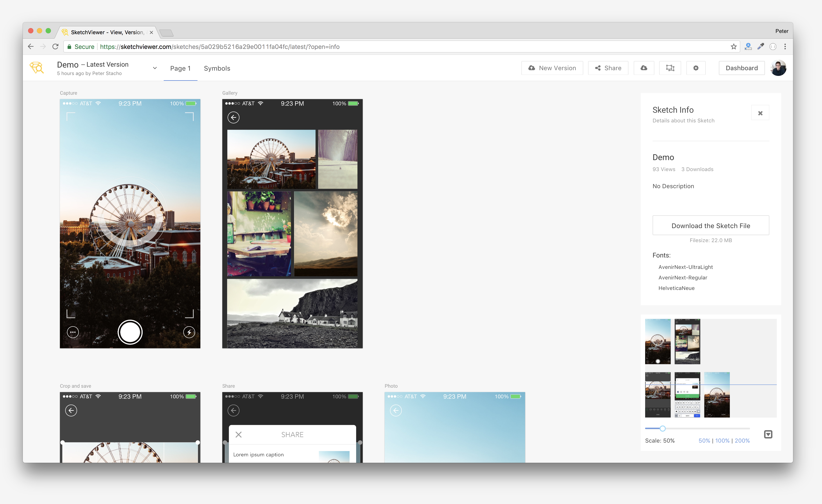Click the cloud download icon in the toolbar
This screenshot has width=822, height=504.
(x=644, y=68)
